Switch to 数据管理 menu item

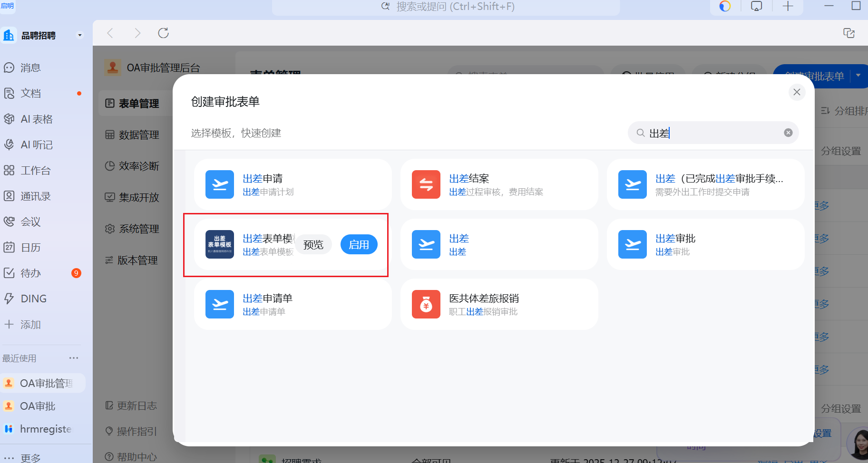(x=138, y=135)
